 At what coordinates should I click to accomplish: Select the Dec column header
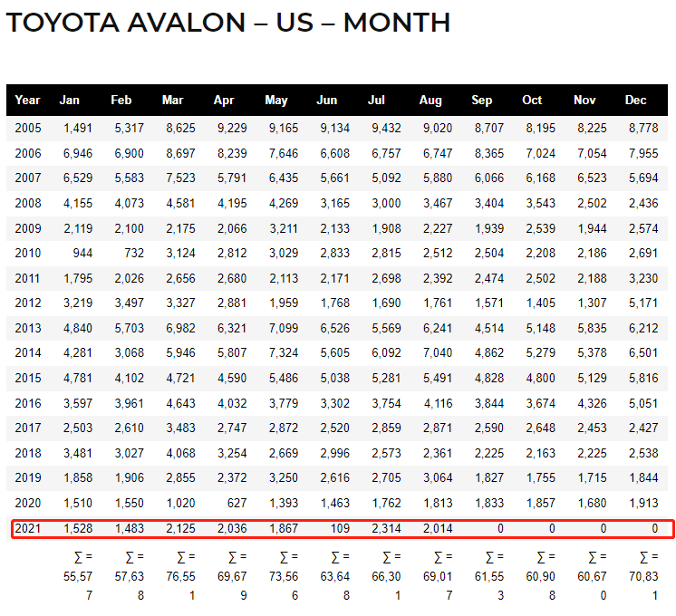[636, 100]
